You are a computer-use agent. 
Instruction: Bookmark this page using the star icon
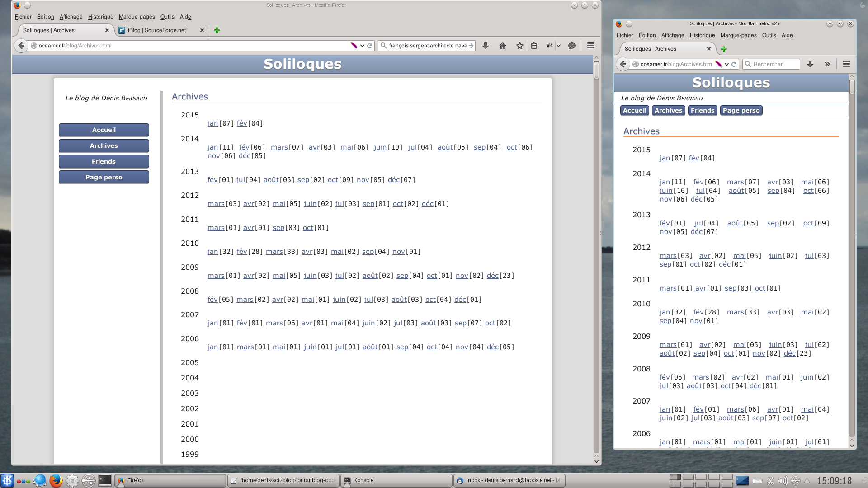click(519, 45)
